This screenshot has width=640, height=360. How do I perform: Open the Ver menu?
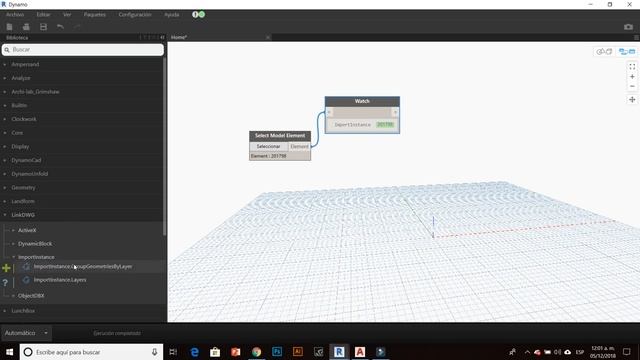(67, 14)
